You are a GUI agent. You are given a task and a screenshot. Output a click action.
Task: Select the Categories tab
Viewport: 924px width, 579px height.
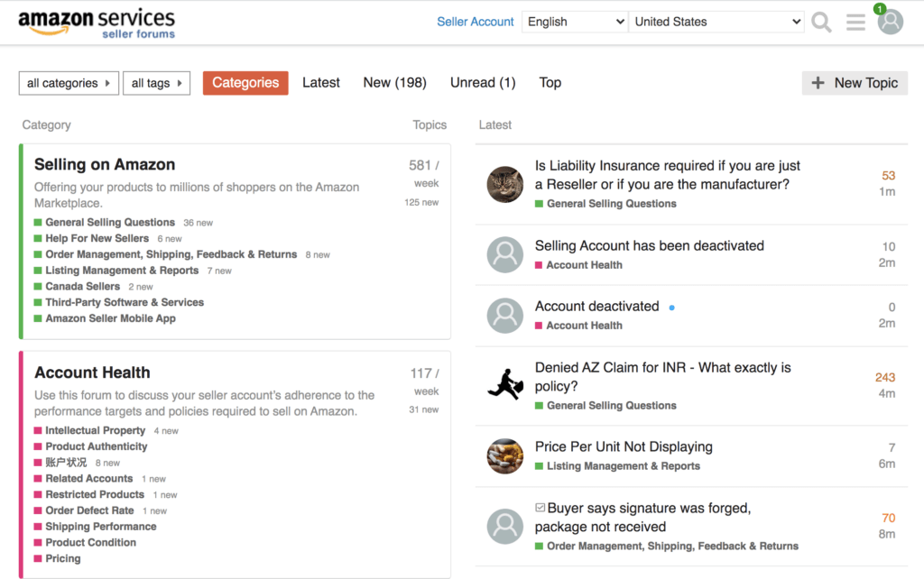pos(245,83)
